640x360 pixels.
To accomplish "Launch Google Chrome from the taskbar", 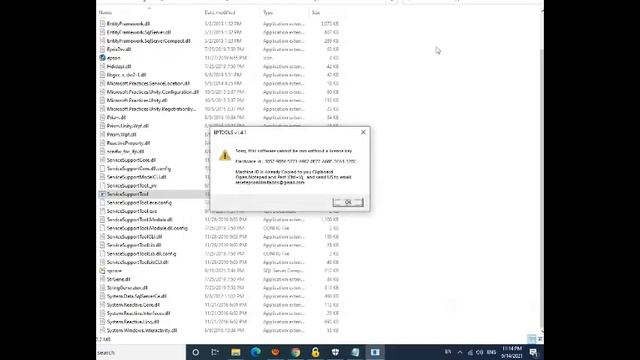I will click(296, 352).
